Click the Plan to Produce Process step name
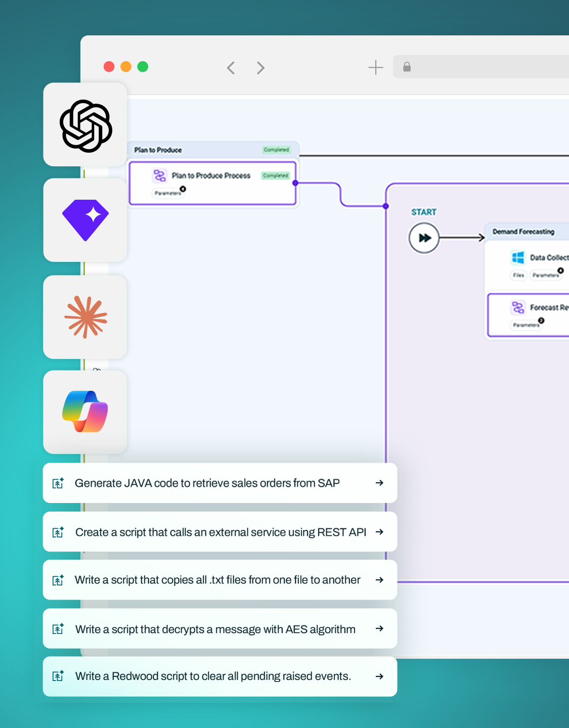 click(x=211, y=175)
